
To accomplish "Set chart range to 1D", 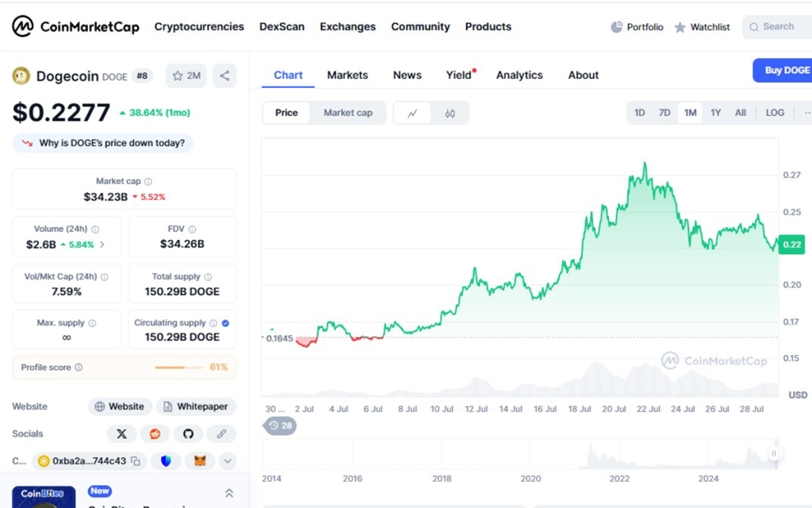I will click(640, 113).
